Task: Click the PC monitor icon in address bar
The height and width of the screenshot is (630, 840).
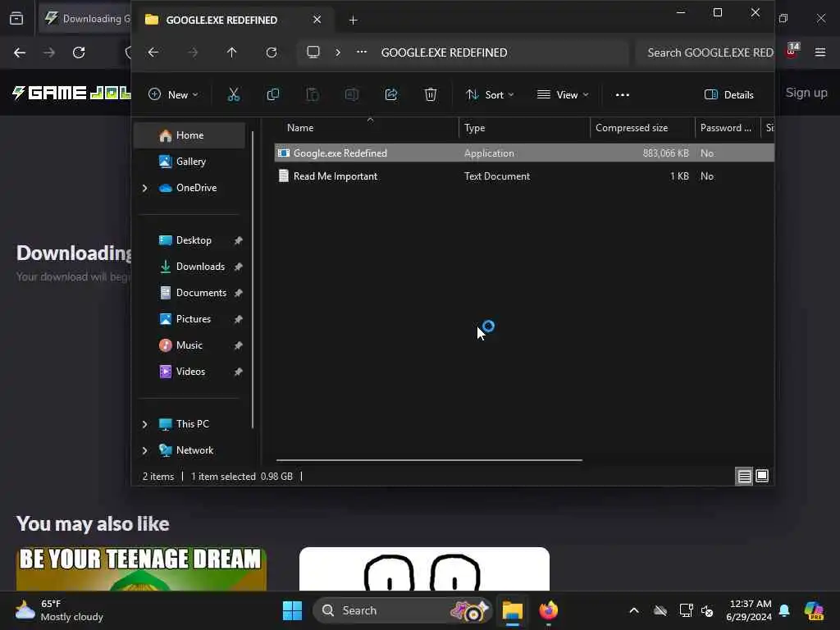Action: (313, 52)
